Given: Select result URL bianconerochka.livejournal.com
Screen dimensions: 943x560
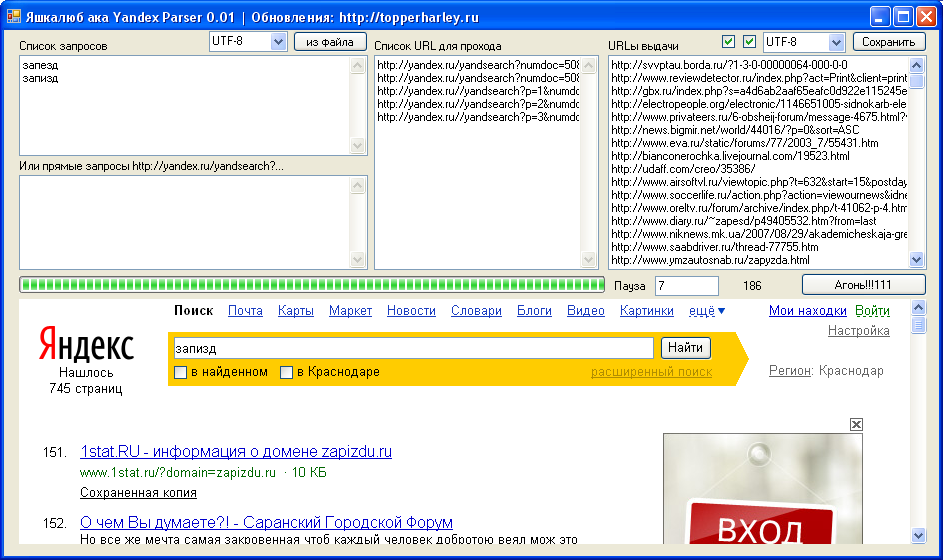Looking at the screenshot, I should tap(731, 156).
